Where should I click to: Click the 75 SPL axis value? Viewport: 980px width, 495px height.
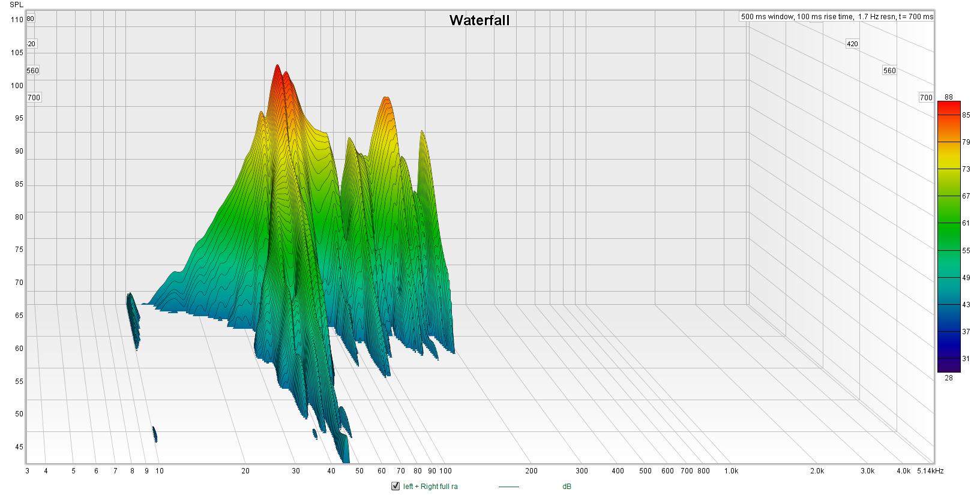[19, 250]
